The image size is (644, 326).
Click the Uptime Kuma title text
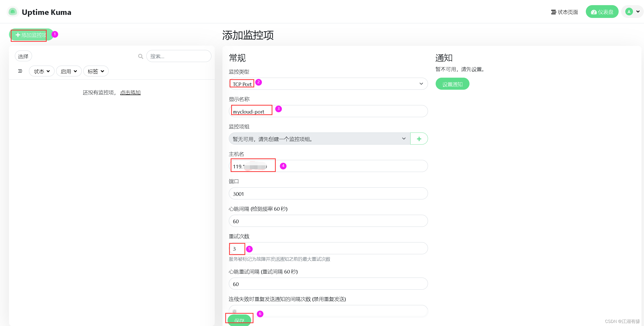tap(46, 12)
